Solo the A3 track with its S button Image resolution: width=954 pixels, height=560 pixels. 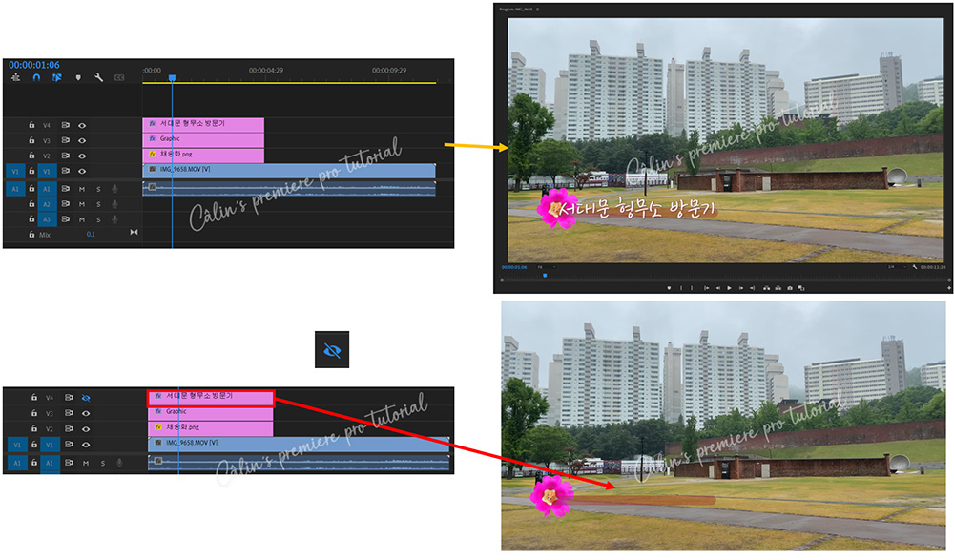pos(98,219)
